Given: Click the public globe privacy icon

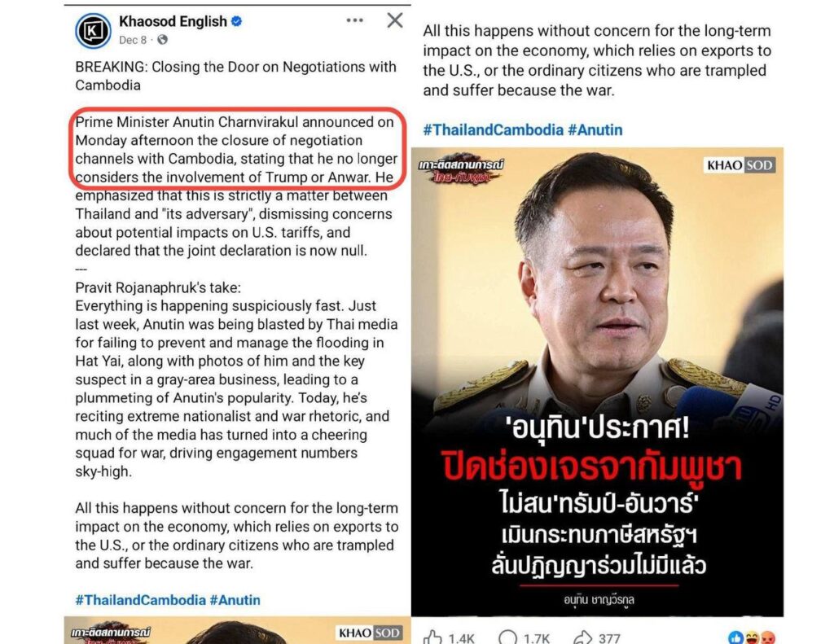Looking at the screenshot, I should 163,40.
